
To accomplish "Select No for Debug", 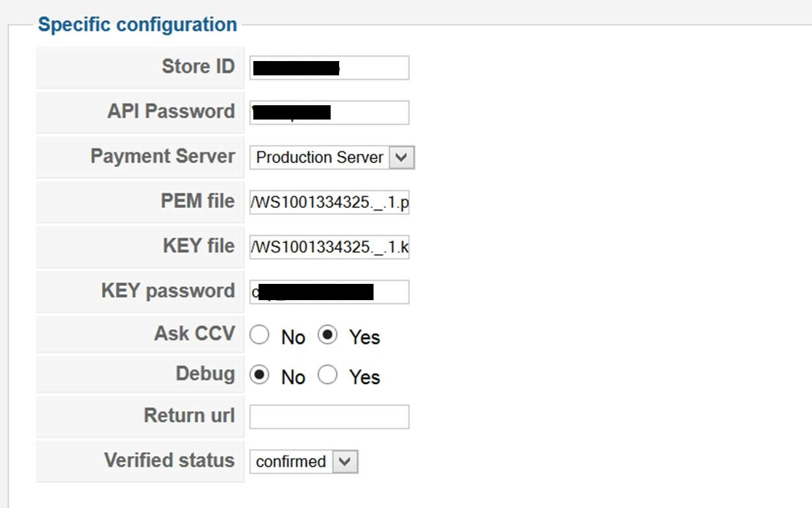I will [259, 375].
